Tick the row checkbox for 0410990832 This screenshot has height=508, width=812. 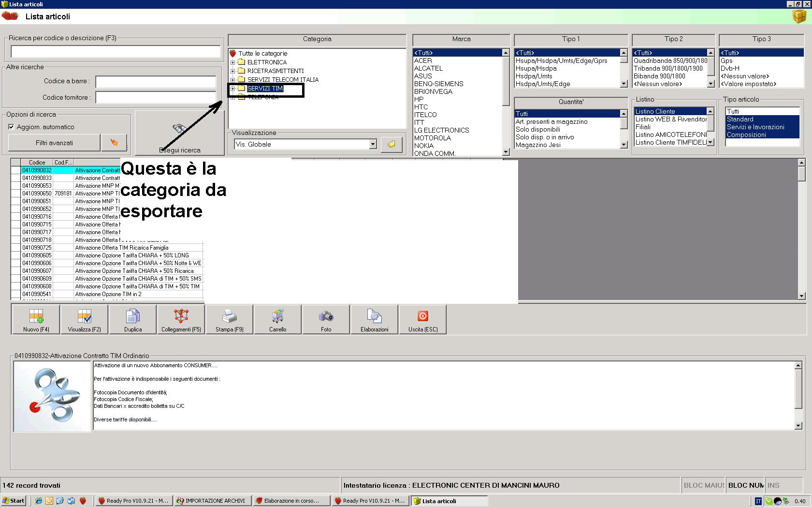15,170
